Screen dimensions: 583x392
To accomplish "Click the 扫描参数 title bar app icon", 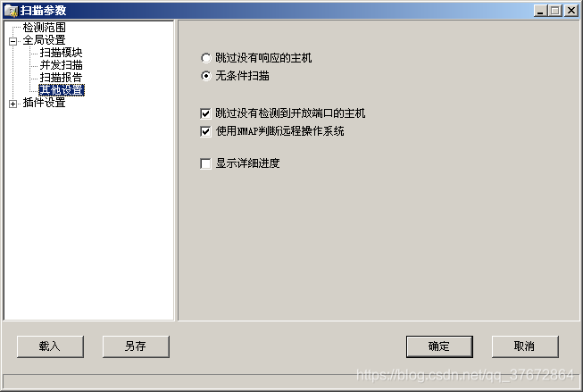I will coord(11,11).
